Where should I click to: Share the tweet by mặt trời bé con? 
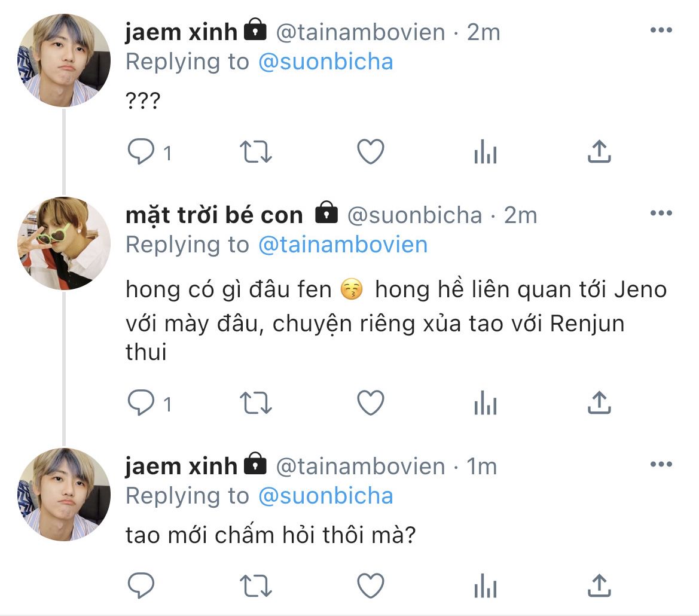pos(599,403)
